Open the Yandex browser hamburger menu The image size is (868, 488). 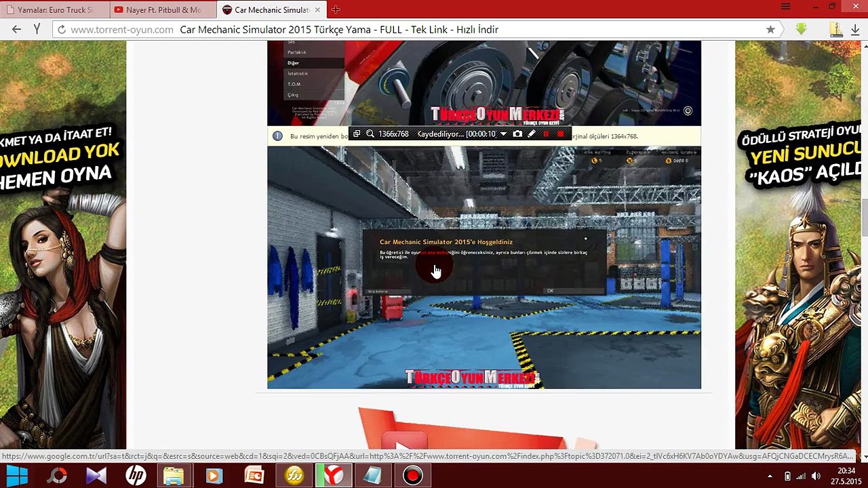785,7
